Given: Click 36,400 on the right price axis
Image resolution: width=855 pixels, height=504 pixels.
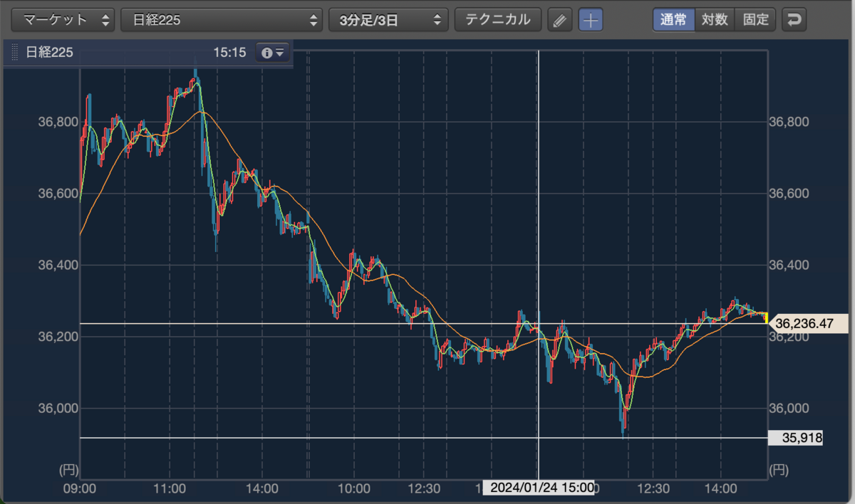Looking at the screenshot, I should coord(789,266).
